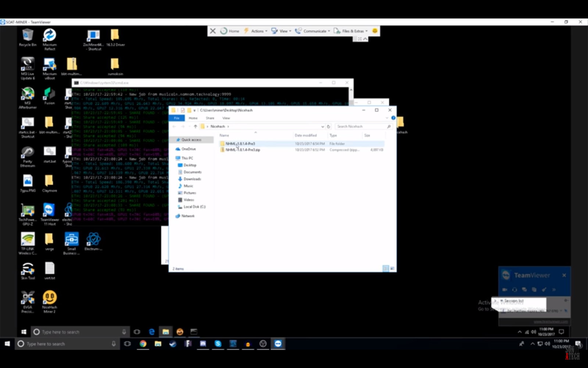
Task: Select This PC in the navigation pane
Action: pyautogui.click(x=187, y=158)
